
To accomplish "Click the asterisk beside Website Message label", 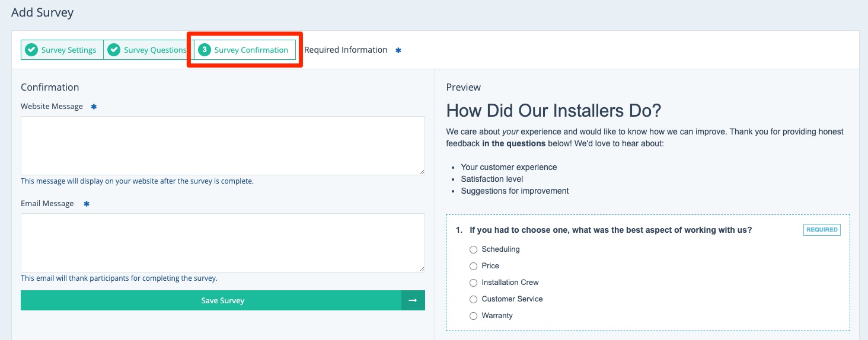I will [94, 107].
